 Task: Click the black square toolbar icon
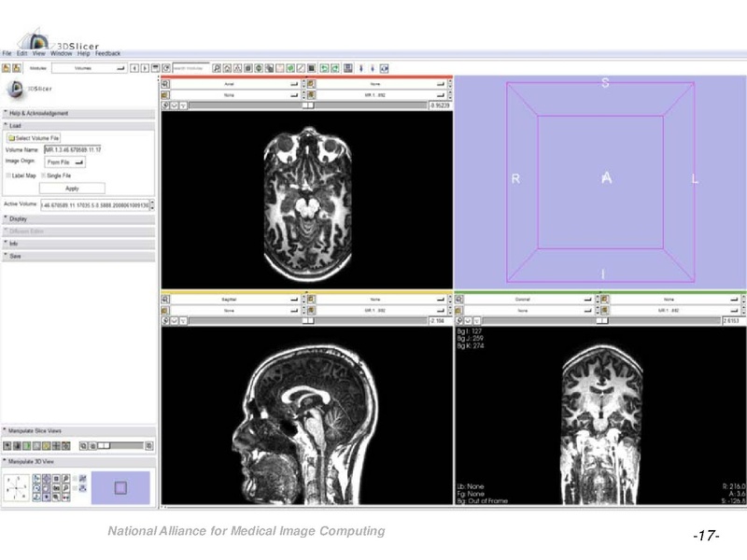[x=311, y=68]
